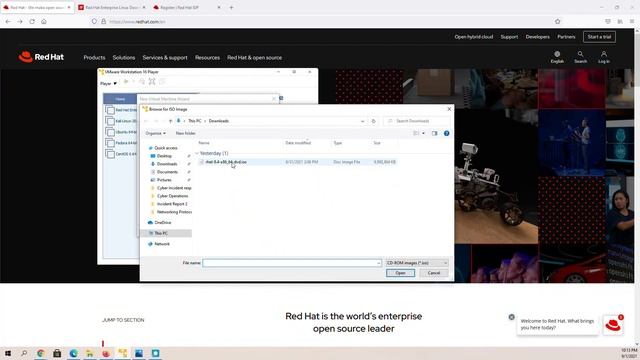This screenshot has height=360, width=640.
Task: Open Downloads in navigation pane
Action: pos(167,164)
